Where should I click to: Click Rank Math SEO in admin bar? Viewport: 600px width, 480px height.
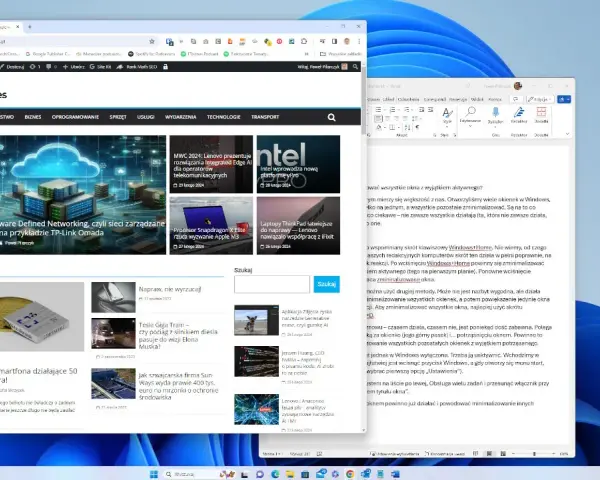[137, 67]
